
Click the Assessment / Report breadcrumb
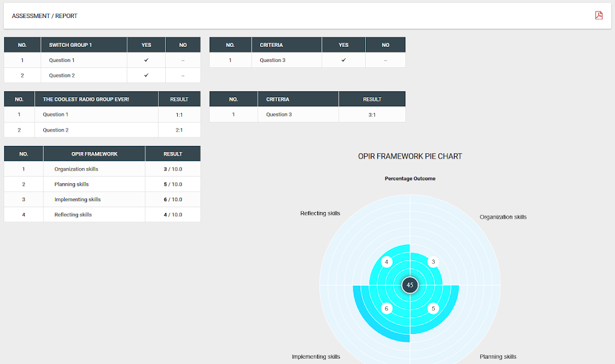[44, 16]
